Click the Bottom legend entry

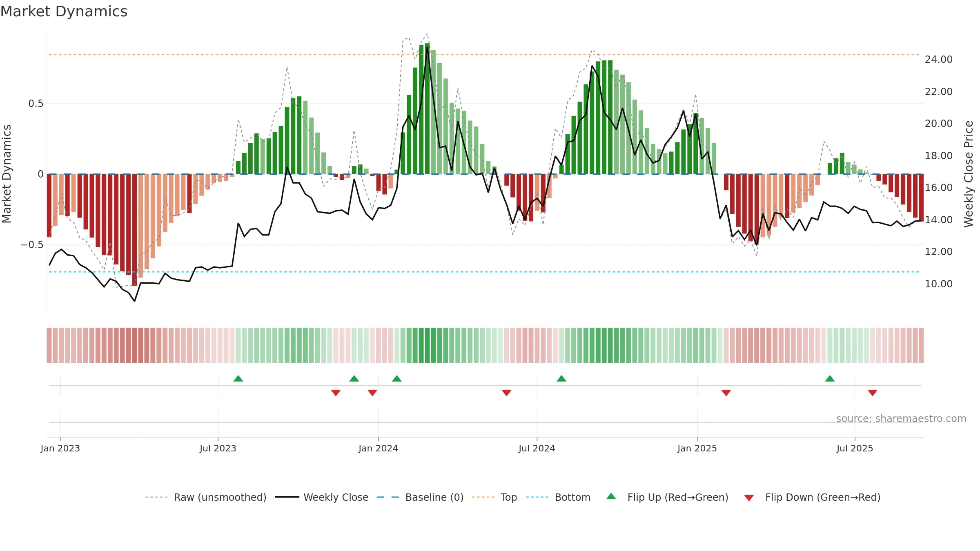tap(558, 497)
